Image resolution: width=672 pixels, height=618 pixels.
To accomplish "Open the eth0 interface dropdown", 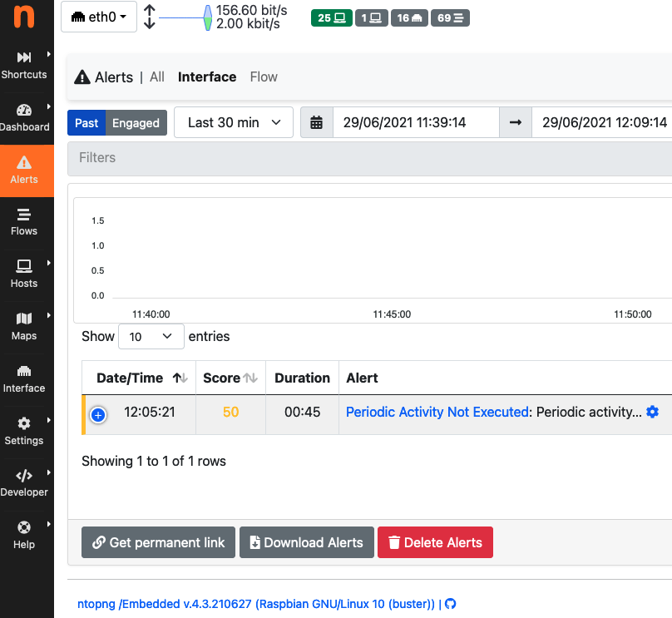I will 98,17.
